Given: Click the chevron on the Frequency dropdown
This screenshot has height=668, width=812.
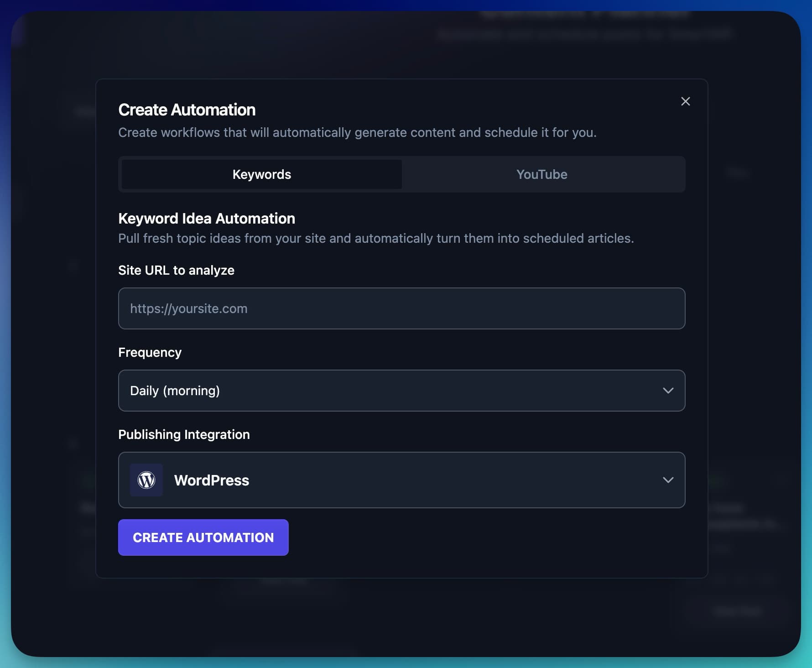Looking at the screenshot, I should pyautogui.click(x=669, y=391).
